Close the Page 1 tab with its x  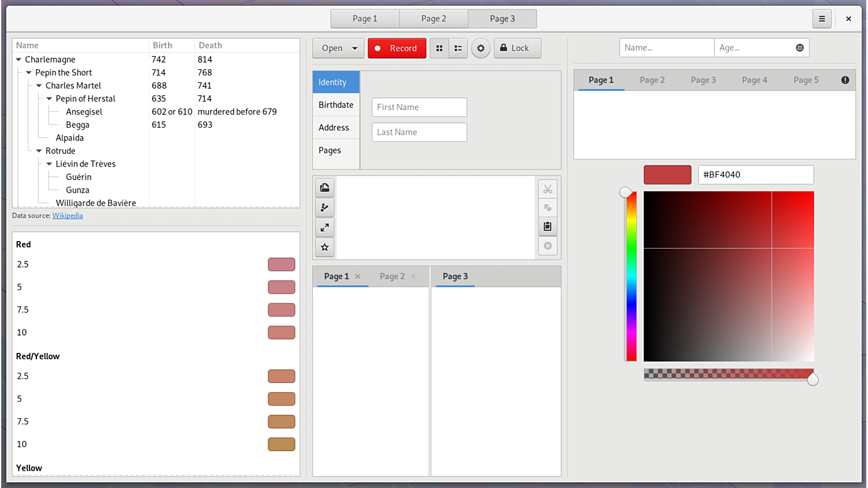click(358, 276)
